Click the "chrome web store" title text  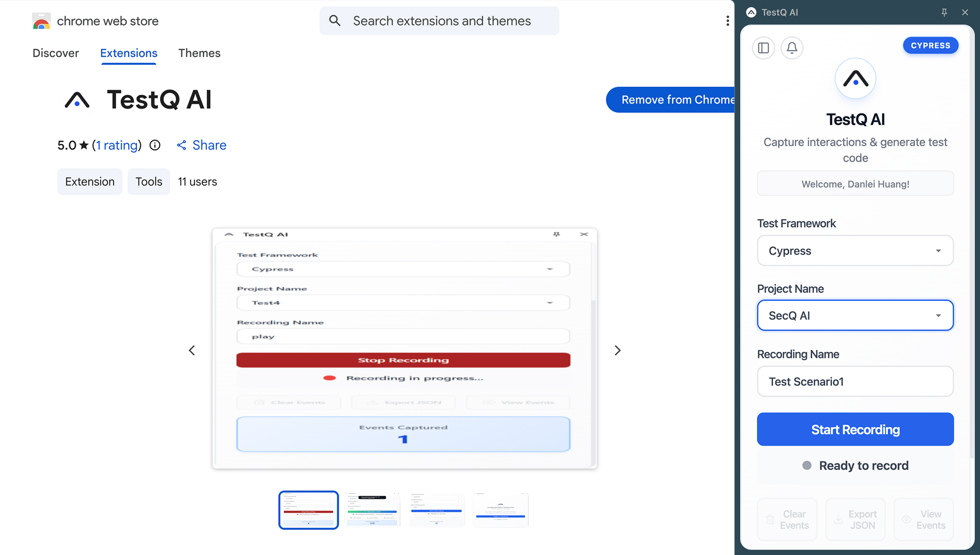pyautogui.click(x=108, y=21)
